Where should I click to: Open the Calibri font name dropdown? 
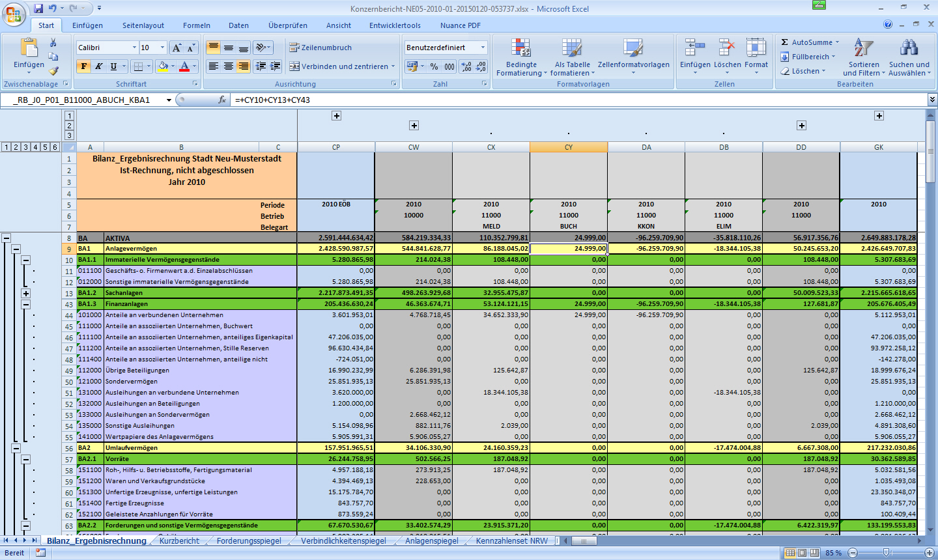click(x=135, y=48)
